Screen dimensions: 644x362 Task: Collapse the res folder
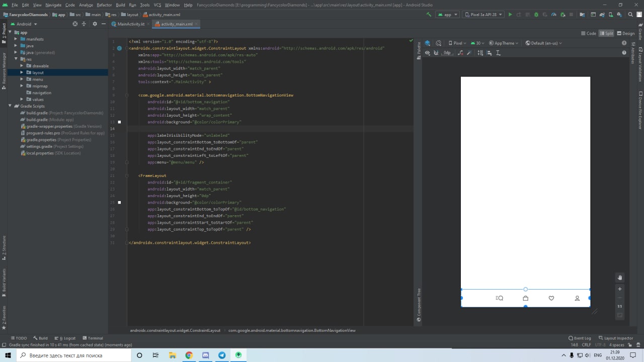pos(16,59)
